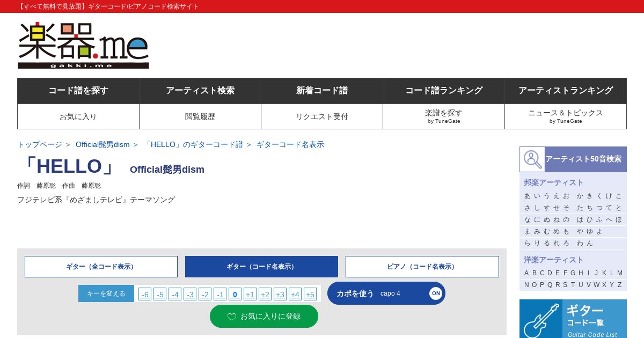Change key to +5

[x=310, y=294]
